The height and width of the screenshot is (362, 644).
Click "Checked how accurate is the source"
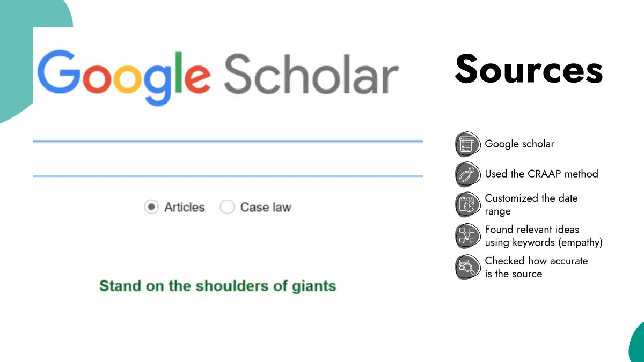point(536,267)
